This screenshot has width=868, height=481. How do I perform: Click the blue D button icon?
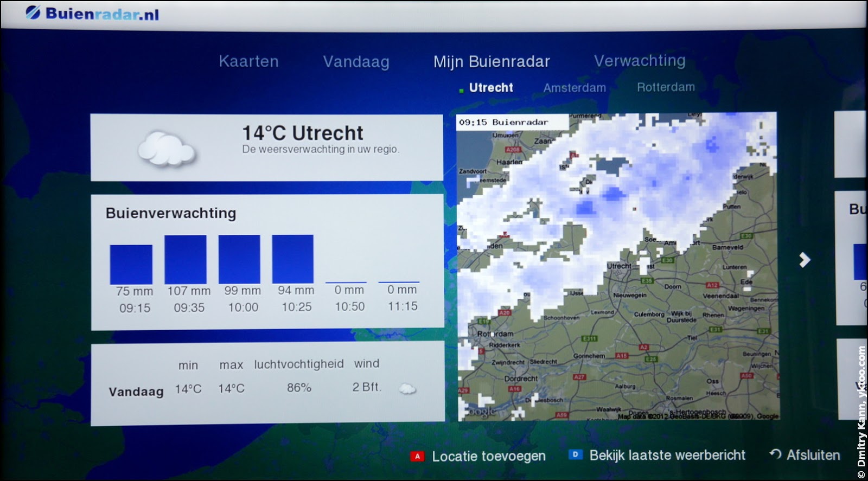pos(575,454)
